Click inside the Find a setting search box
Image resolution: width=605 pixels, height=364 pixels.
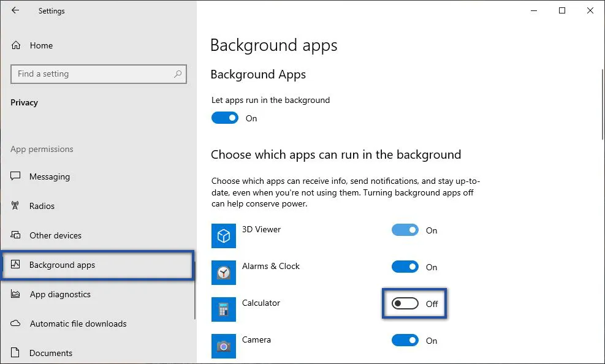point(98,74)
